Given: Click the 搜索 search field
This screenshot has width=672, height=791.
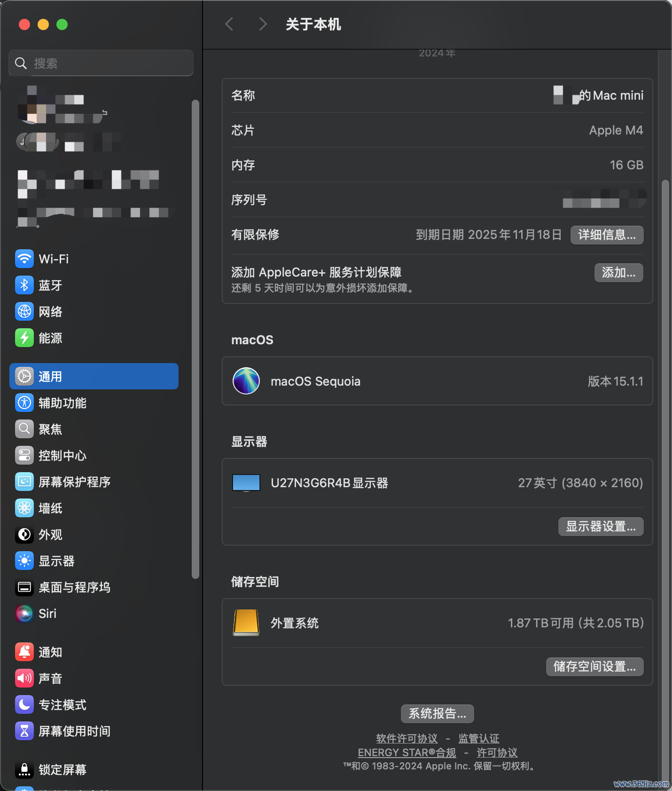Looking at the screenshot, I should 101,63.
